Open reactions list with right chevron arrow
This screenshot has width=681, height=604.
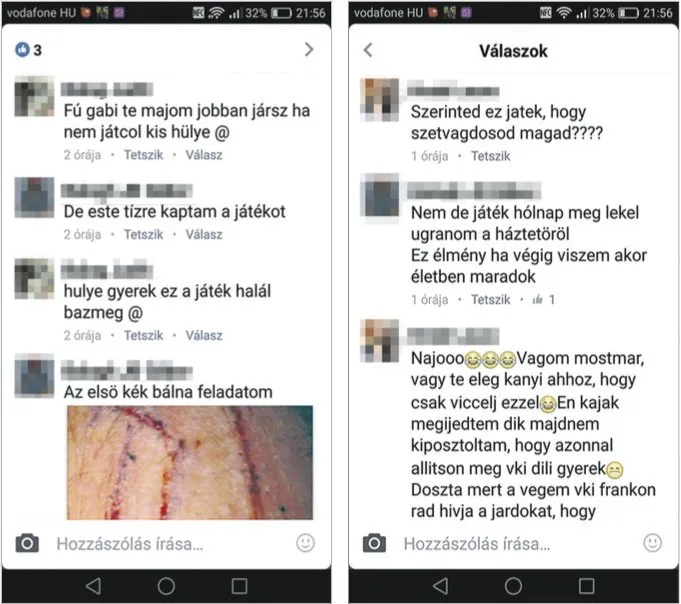coord(309,50)
